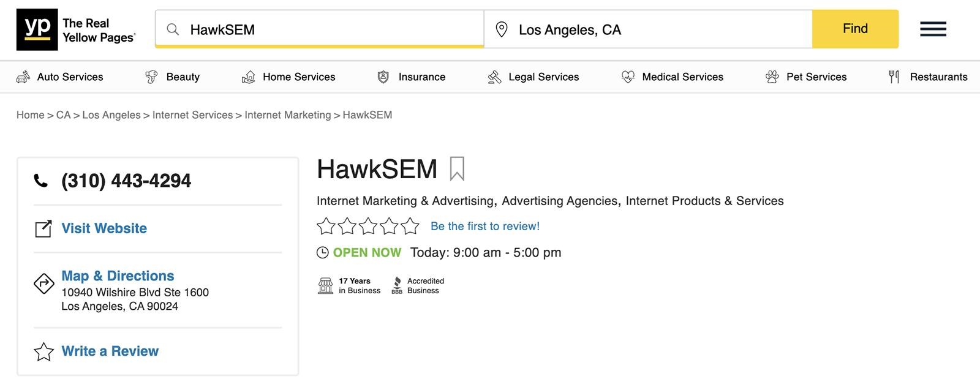This screenshot has width=980, height=390.
Task: Click the directions diamond icon
Action: click(x=43, y=283)
